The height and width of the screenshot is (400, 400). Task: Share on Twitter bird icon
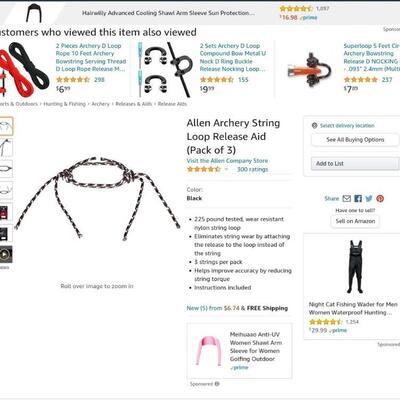[369, 199]
